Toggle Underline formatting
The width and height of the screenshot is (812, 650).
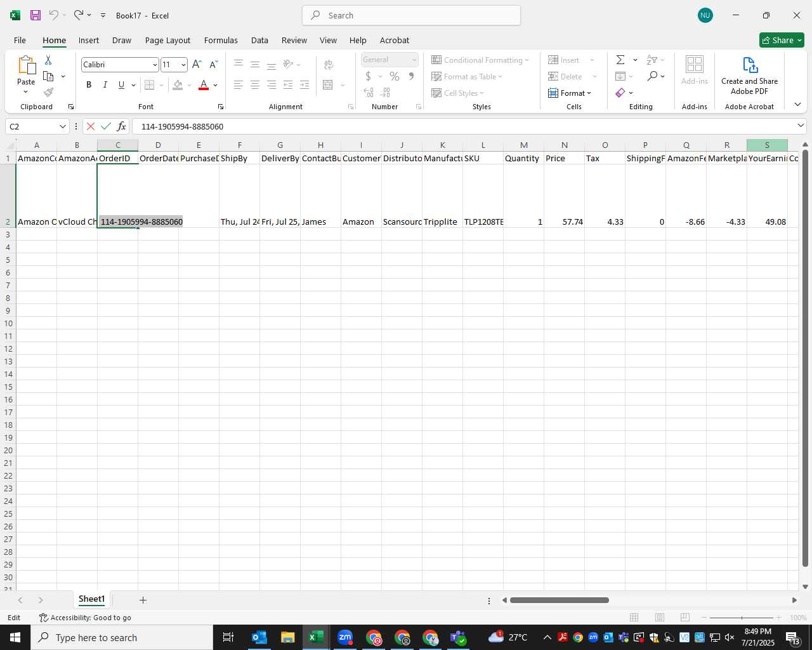click(x=121, y=85)
